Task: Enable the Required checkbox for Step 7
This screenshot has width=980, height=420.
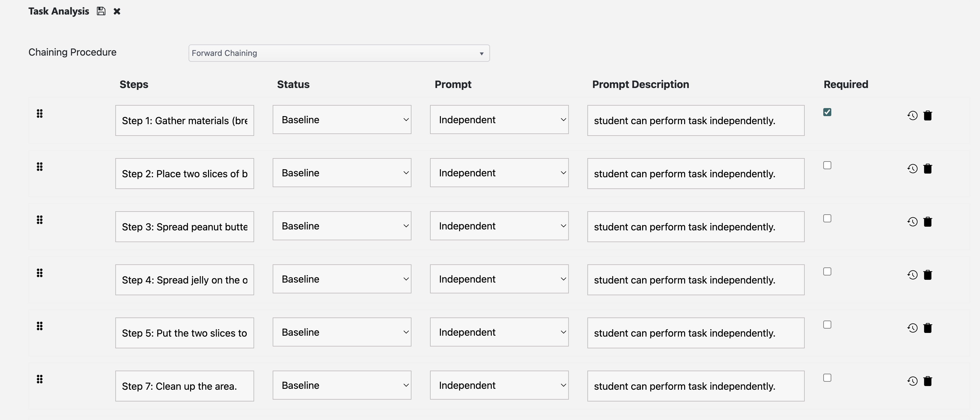Action: click(827, 378)
